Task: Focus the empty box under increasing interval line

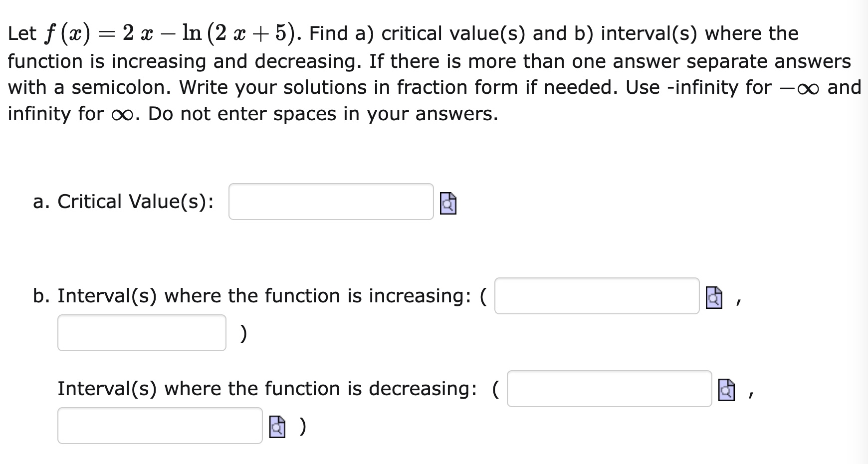Action: pyautogui.click(x=142, y=332)
